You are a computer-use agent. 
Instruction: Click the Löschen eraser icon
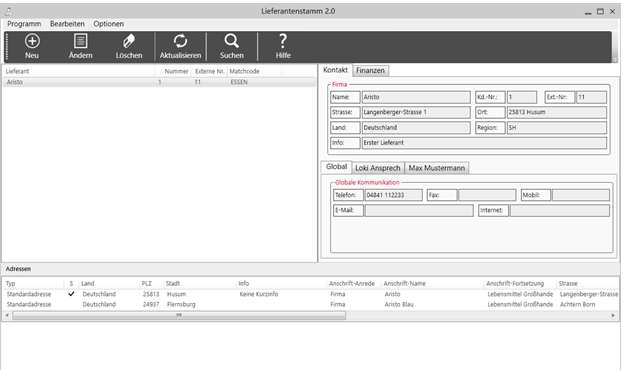click(129, 41)
